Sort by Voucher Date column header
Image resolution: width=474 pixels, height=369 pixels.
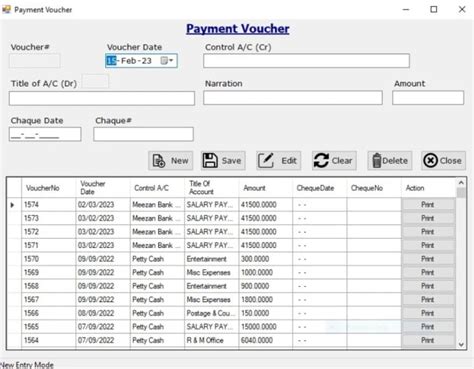pyautogui.click(x=103, y=188)
